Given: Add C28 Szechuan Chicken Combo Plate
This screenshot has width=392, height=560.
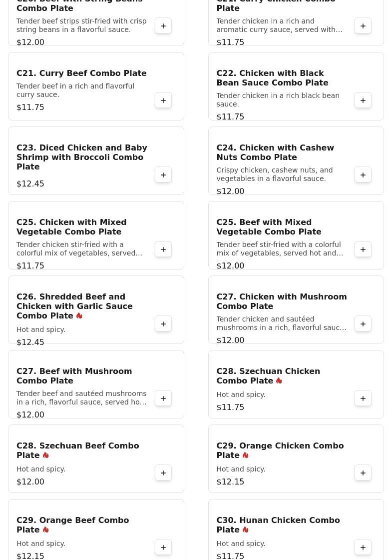Looking at the screenshot, I should click(363, 398).
